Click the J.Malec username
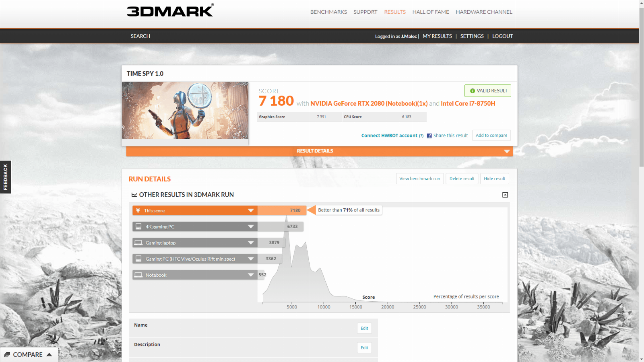Image resolution: width=644 pixels, height=362 pixels. click(409, 36)
